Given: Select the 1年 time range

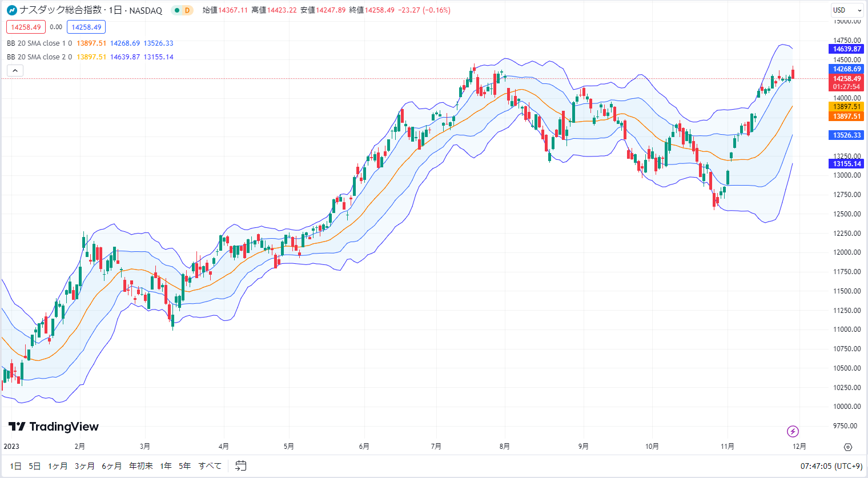Looking at the screenshot, I should click(x=166, y=466).
